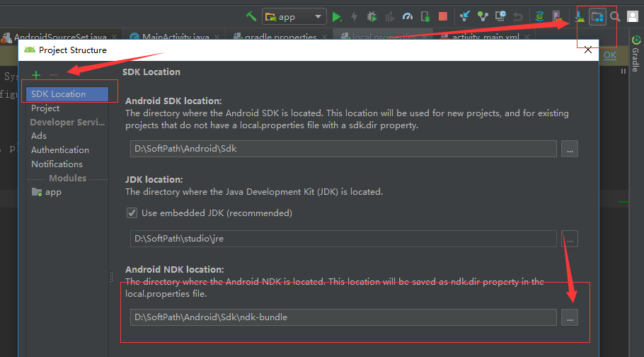Toggle Use embedded JDK checkbox
The width and height of the screenshot is (644, 357).
pyautogui.click(x=132, y=212)
